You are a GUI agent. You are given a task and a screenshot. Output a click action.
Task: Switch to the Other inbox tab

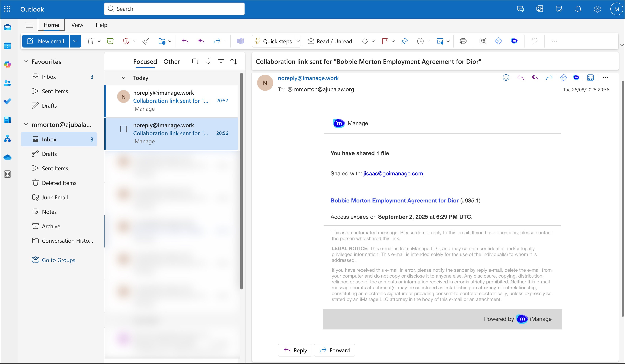[171, 62]
